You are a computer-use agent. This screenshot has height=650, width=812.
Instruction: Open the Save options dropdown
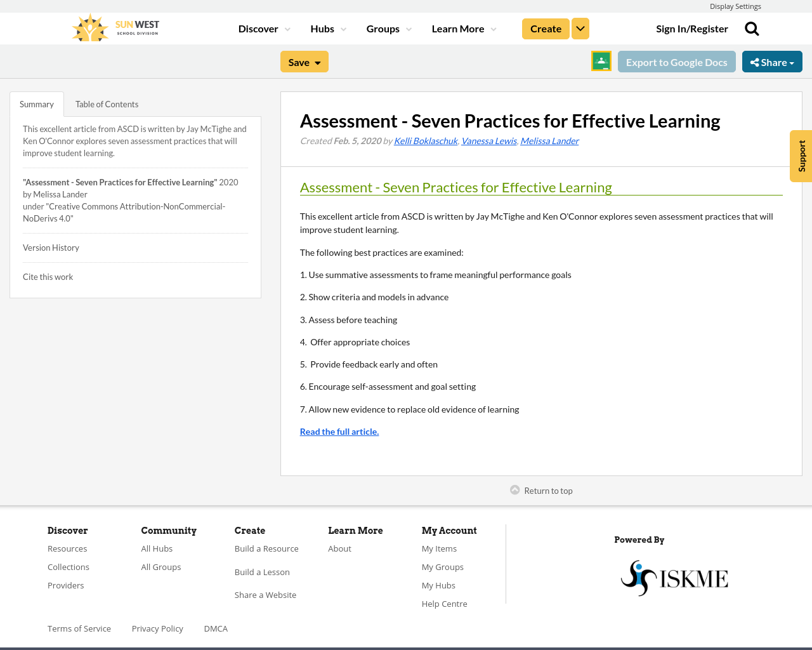(x=319, y=62)
